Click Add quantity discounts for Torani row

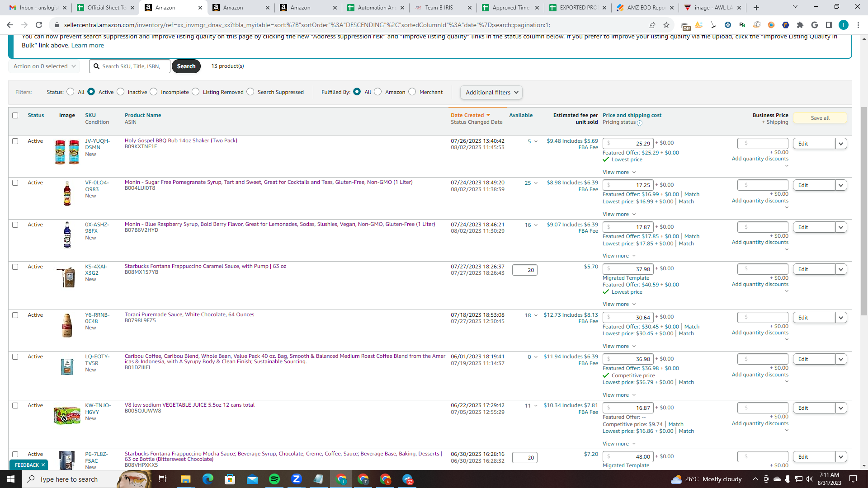pos(760,333)
